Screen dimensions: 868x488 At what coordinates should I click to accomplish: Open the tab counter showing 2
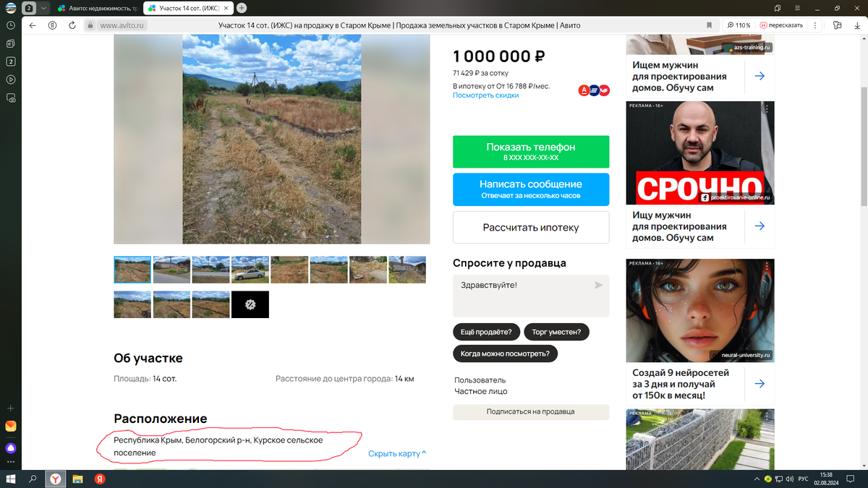[x=29, y=8]
